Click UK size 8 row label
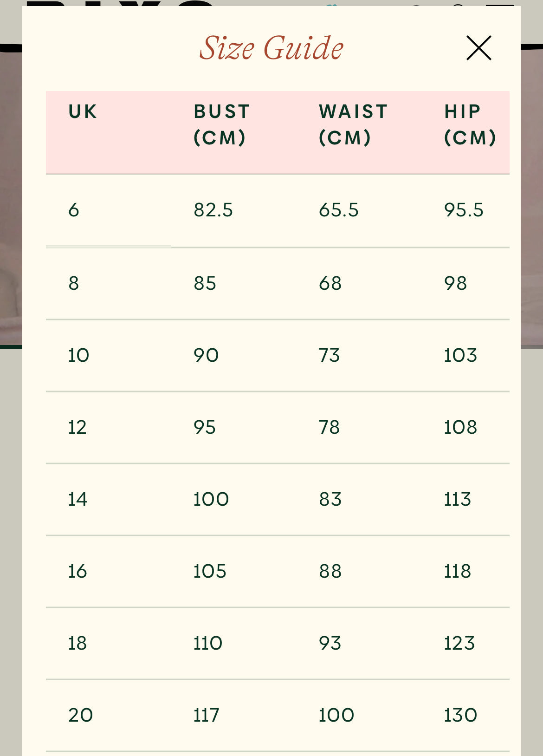 (74, 283)
